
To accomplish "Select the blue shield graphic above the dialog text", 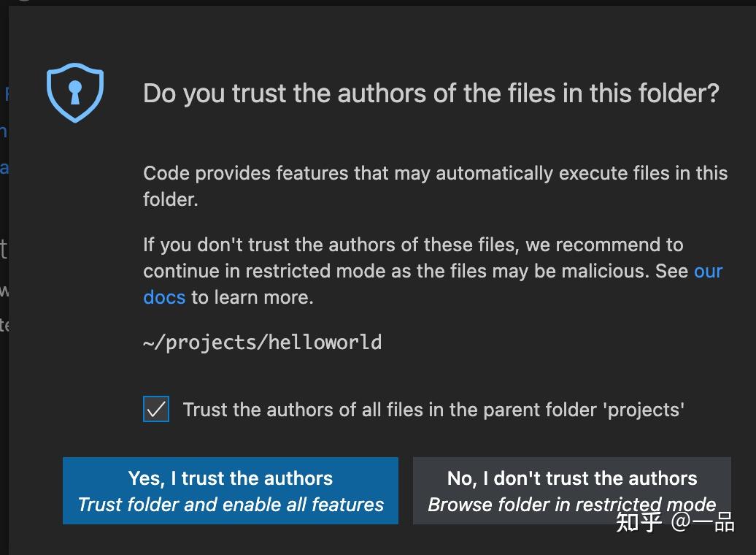I will click(76, 93).
